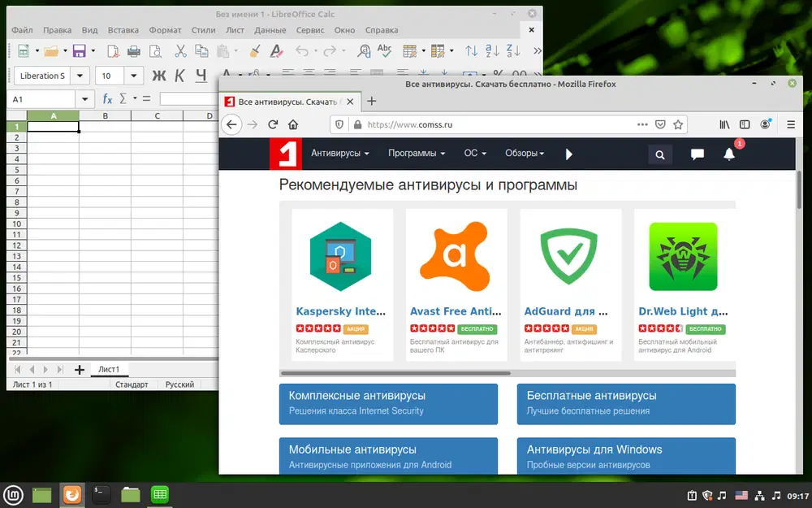Select the Лист1 sheet tab
The image size is (812, 508).
click(109, 369)
